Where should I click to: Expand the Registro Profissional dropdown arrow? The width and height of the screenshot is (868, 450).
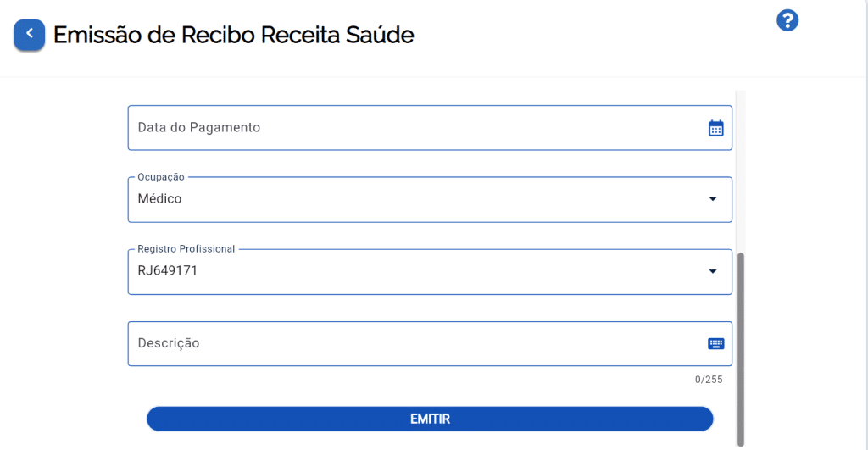(x=713, y=271)
